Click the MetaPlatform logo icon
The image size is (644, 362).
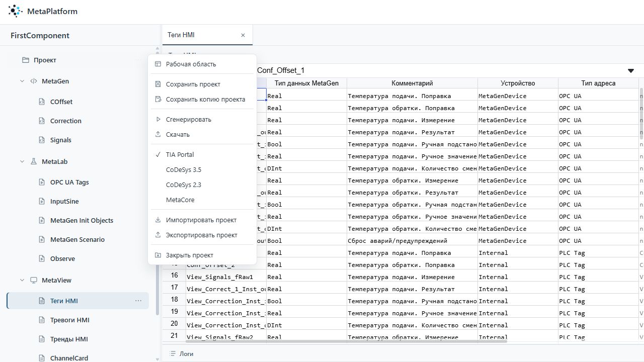pos(16,11)
